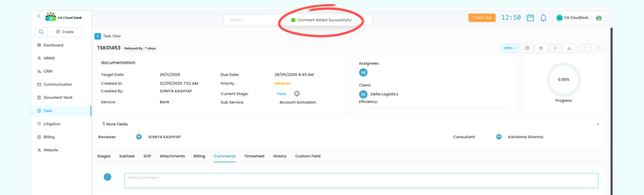Viewport: 644px width, 195px height.
Task: Click the 0.00% progress circle
Action: coord(563,80)
